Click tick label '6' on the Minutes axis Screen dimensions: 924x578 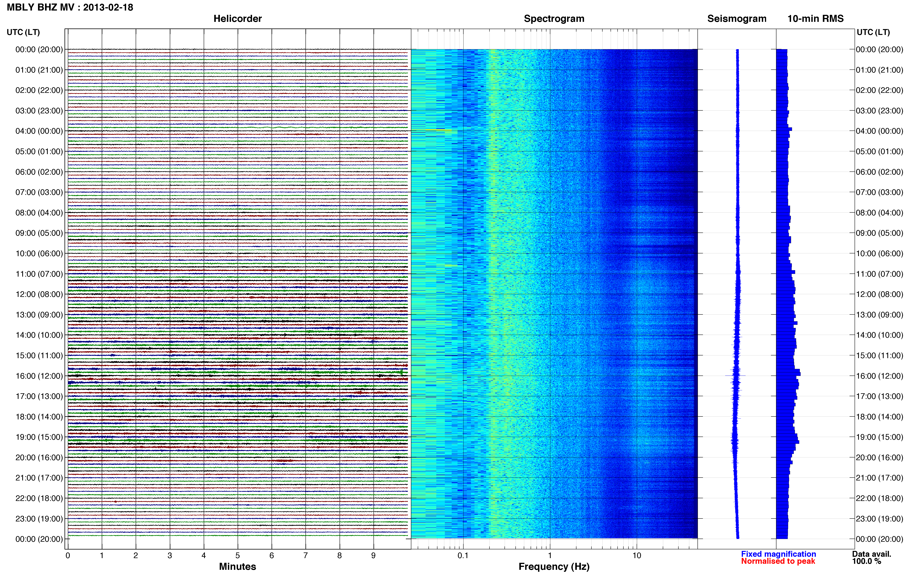[272, 555]
